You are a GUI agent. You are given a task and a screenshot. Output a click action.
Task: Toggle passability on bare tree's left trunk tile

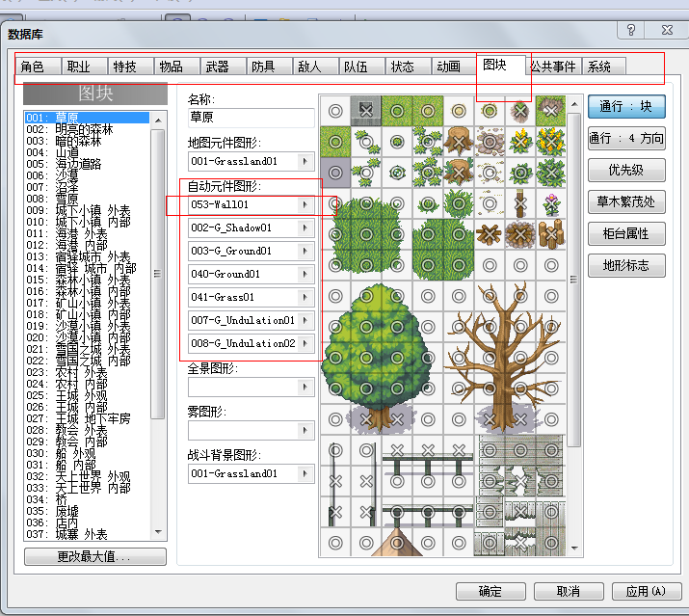(x=490, y=419)
